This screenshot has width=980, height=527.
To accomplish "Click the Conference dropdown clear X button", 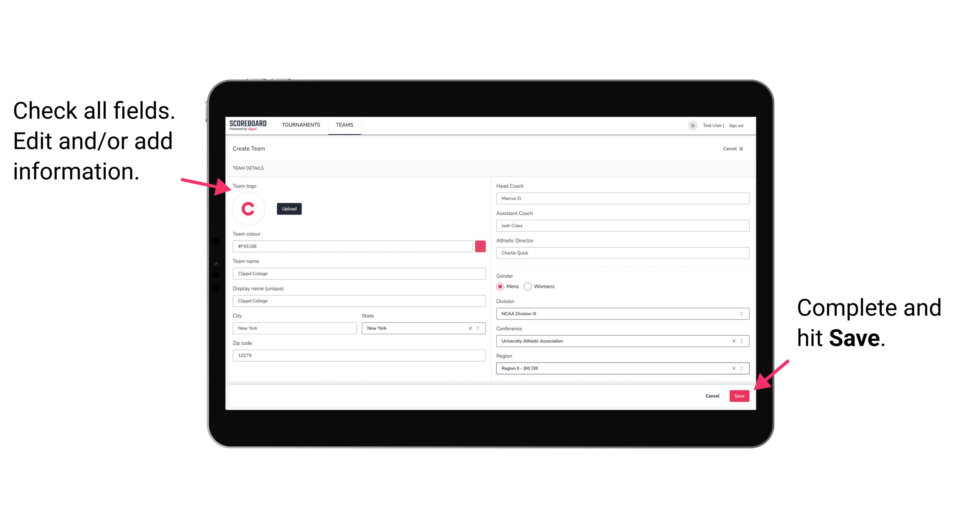I will [733, 341].
